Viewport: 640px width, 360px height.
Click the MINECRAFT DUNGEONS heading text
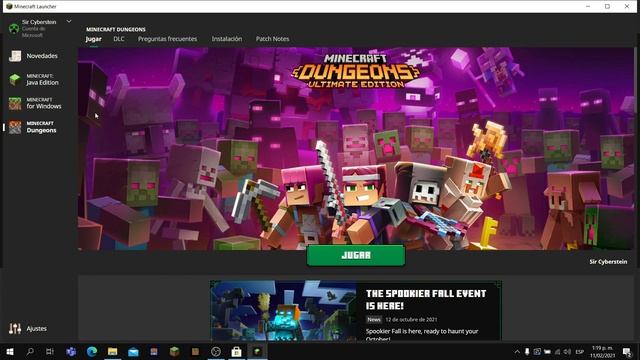tap(116, 29)
